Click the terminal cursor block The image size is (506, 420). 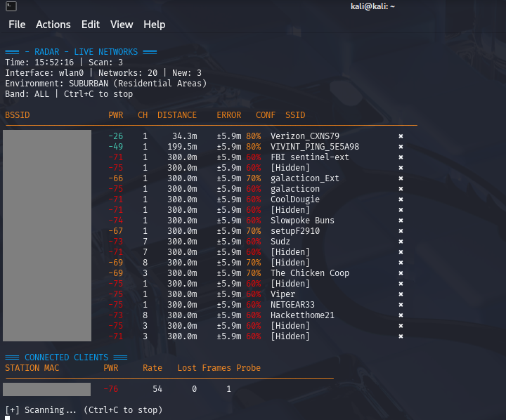point(8,418)
